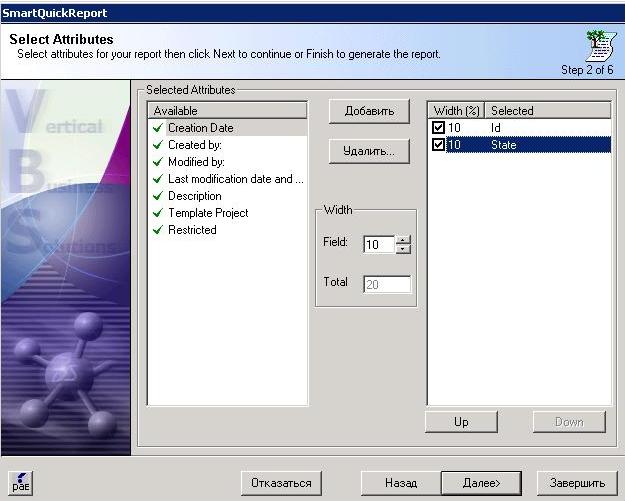Go back with the Назад button
The image size is (625, 501).
pyautogui.click(x=401, y=483)
